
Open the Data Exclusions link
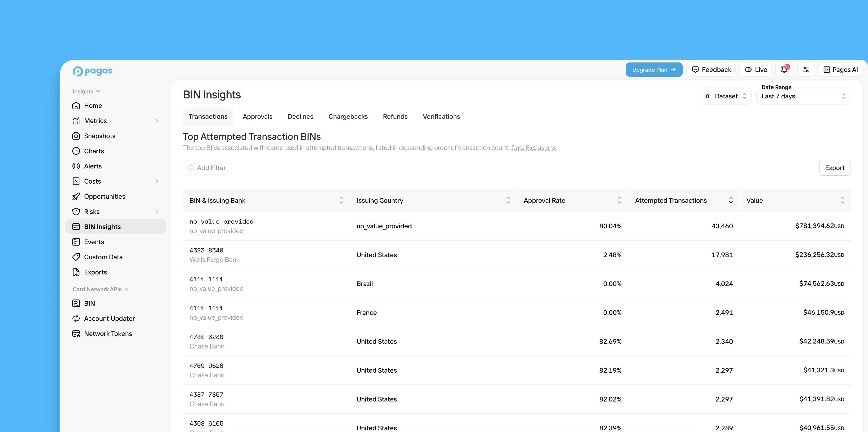534,148
